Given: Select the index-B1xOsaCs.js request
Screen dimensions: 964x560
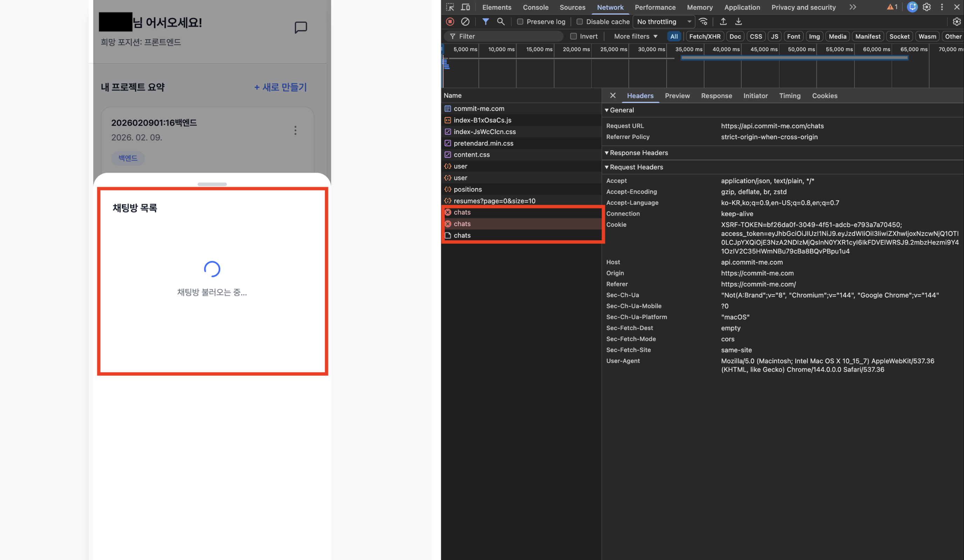Looking at the screenshot, I should 521,120.
